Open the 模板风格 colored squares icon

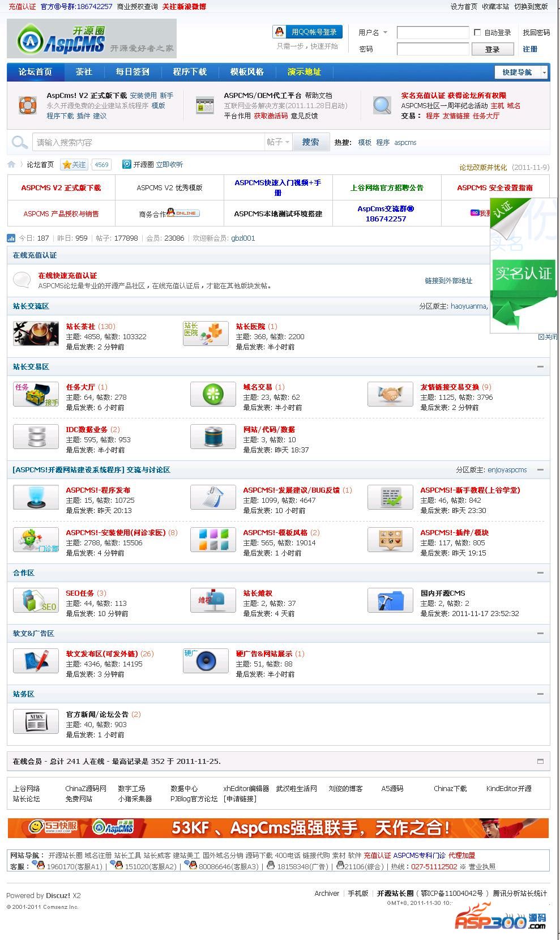point(213,540)
